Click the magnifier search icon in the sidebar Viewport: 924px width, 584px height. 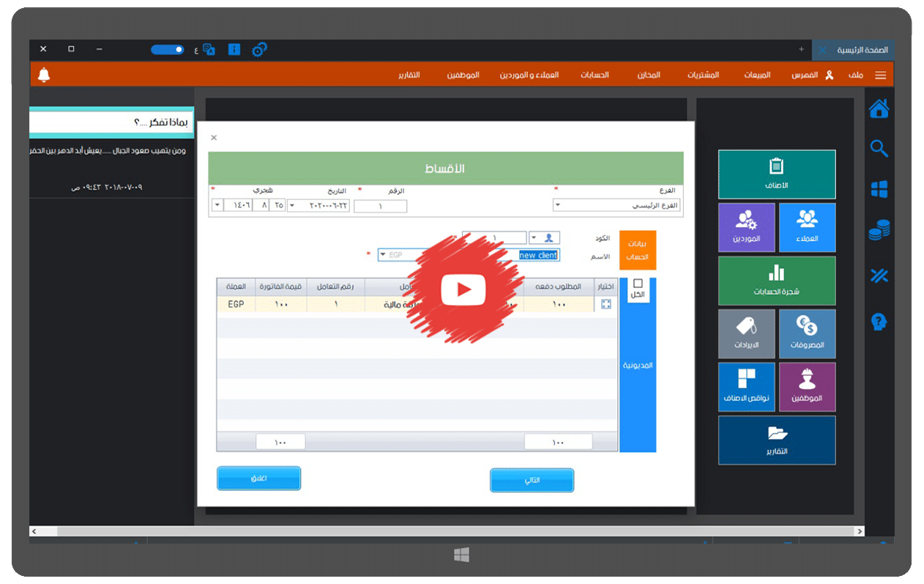click(x=879, y=149)
